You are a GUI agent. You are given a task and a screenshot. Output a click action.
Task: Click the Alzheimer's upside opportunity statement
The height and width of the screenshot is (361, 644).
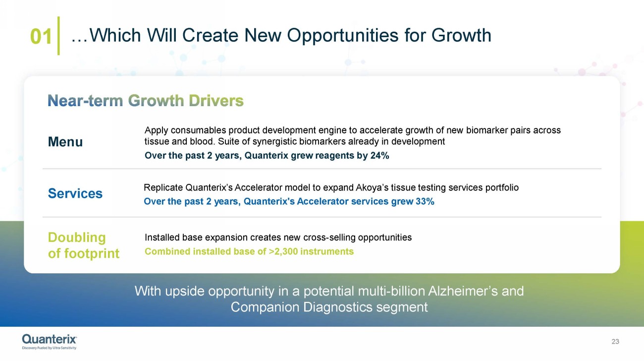click(329, 299)
